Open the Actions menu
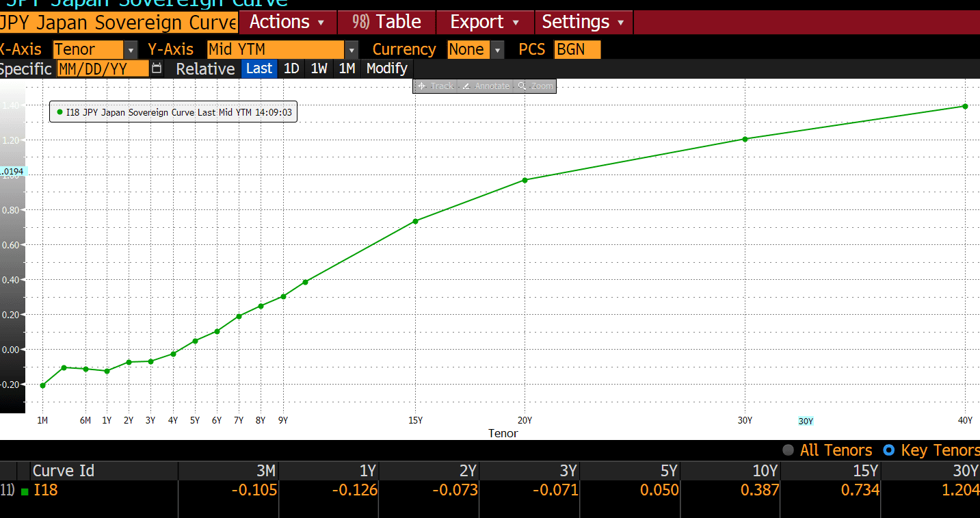The image size is (980, 518). [x=288, y=22]
